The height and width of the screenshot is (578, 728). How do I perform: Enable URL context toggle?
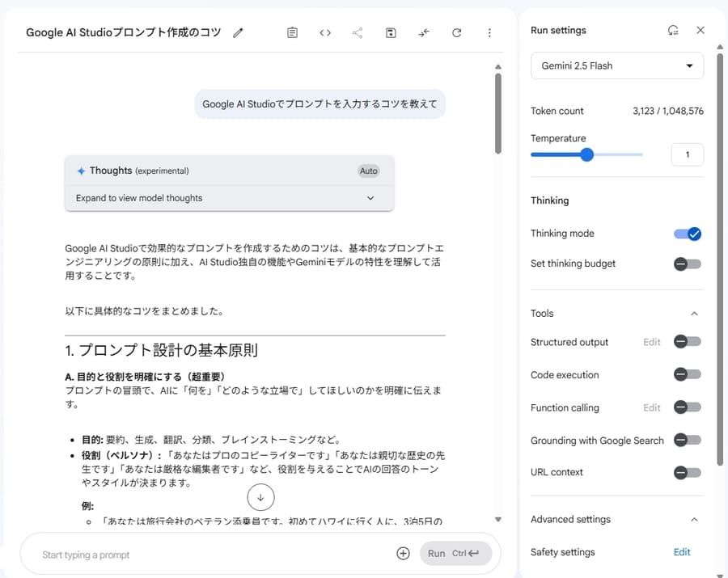click(x=688, y=473)
